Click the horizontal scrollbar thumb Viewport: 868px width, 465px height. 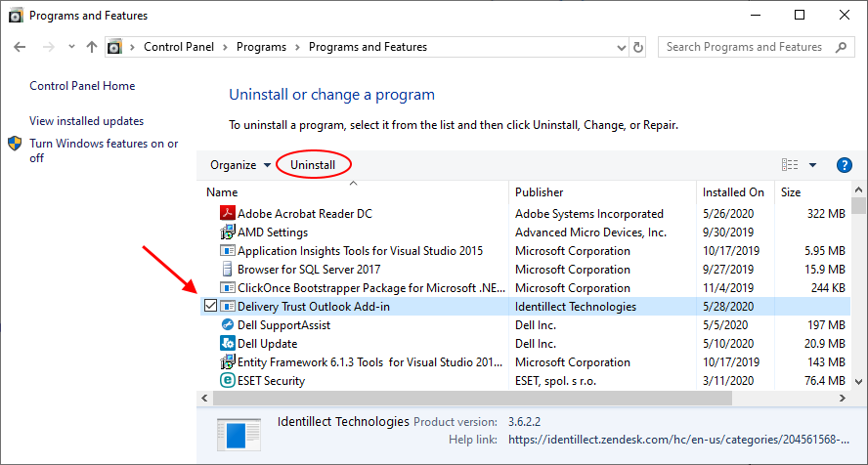(472, 399)
